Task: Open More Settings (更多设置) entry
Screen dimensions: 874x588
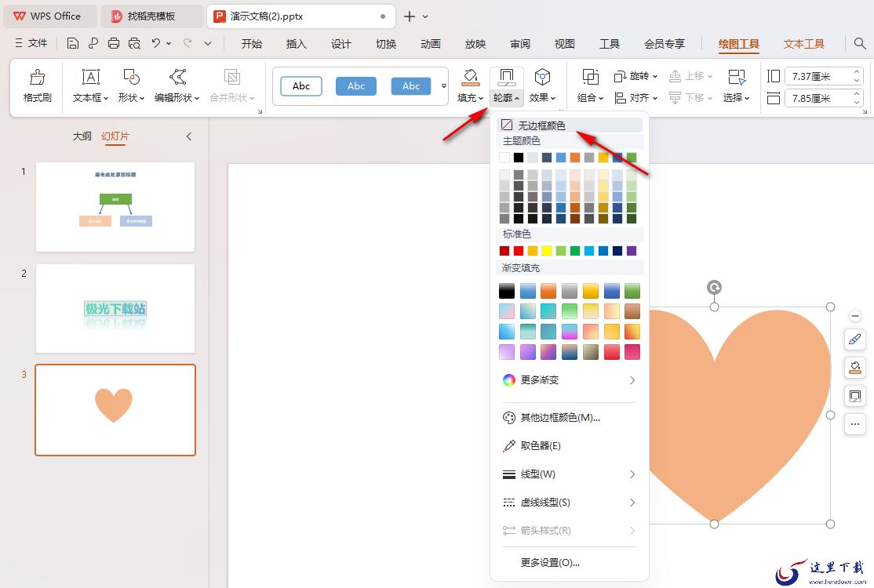Action: coord(569,562)
